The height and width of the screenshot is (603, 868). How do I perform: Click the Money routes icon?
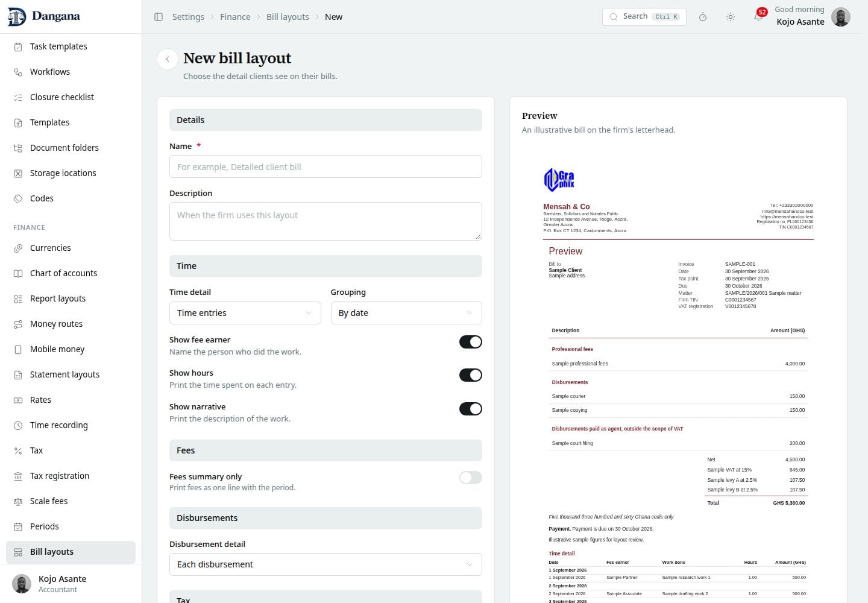click(x=18, y=324)
